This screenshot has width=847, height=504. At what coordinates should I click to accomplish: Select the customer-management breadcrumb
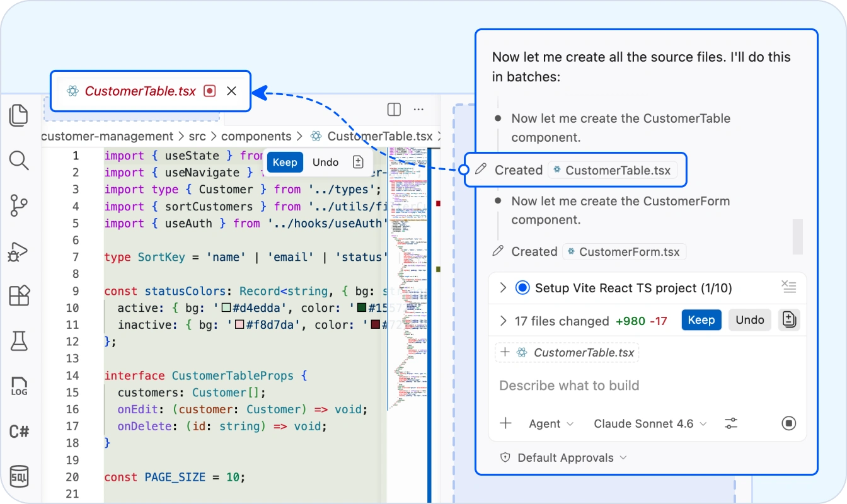pos(107,136)
